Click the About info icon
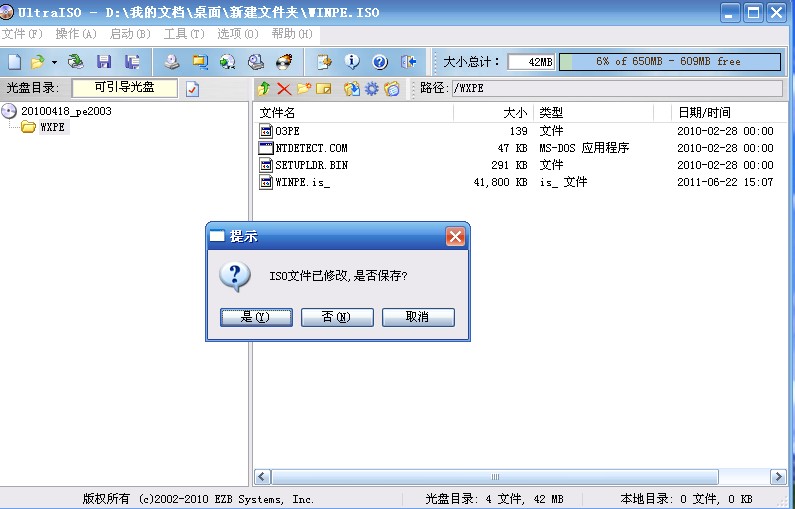Image resolution: width=795 pixels, height=509 pixels. pos(352,62)
